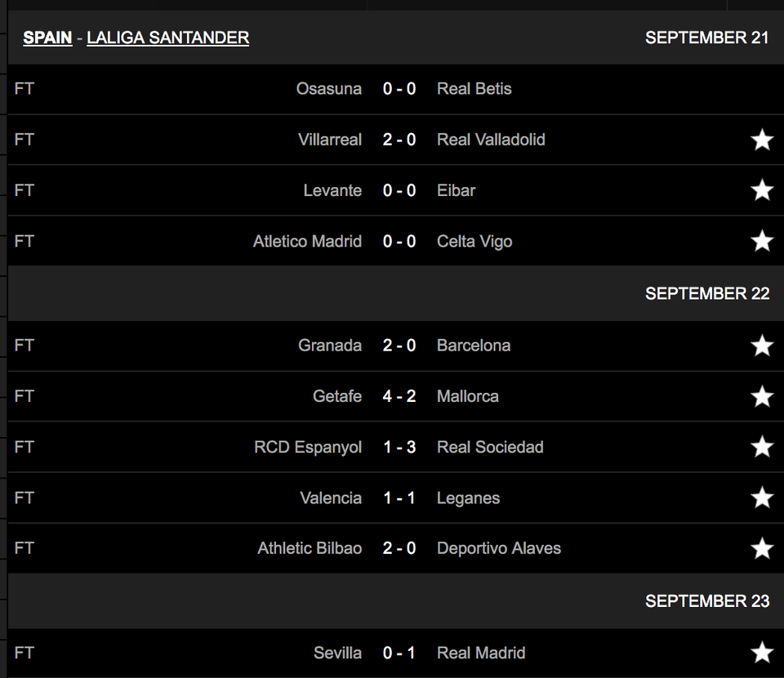Star the Getafe vs Mallorca match
Screen dimensions: 784x678
click(x=762, y=396)
